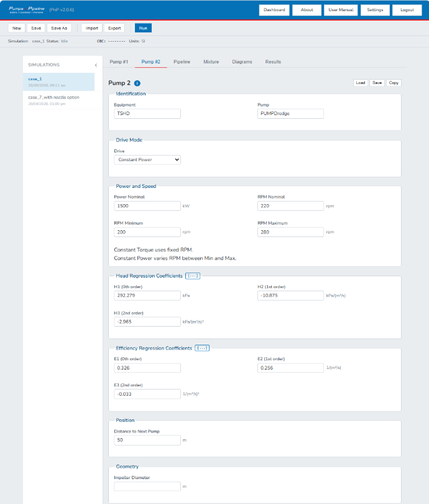Open Settings from the top bar
The image size is (429, 504).
coord(375,10)
